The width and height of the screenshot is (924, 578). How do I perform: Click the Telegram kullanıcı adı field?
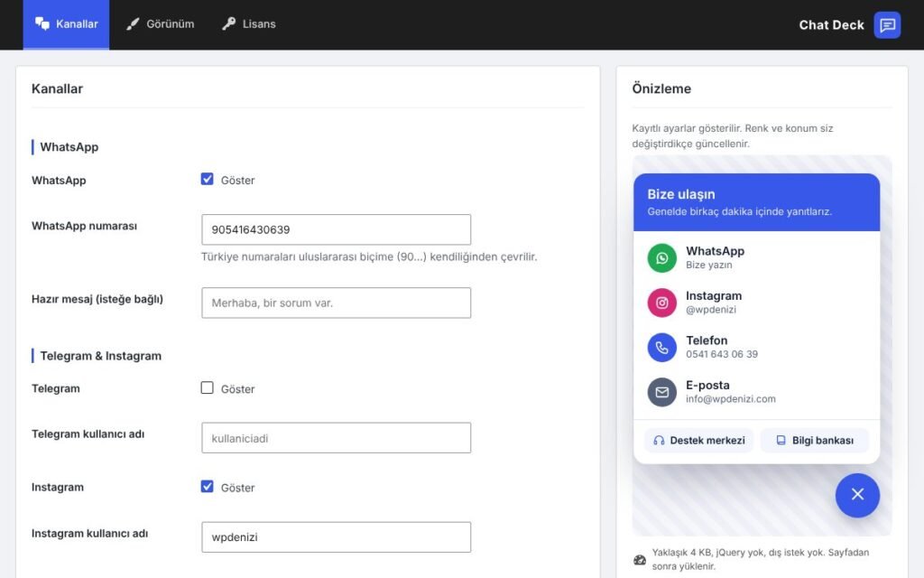click(x=336, y=438)
